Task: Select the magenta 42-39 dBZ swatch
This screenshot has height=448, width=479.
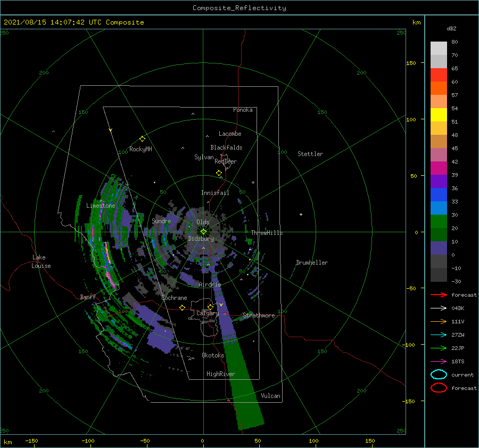Action: [439, 168]
